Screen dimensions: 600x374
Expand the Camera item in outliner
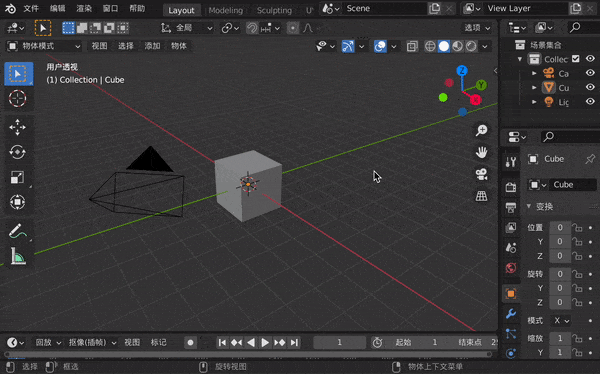tap(534, 73)
